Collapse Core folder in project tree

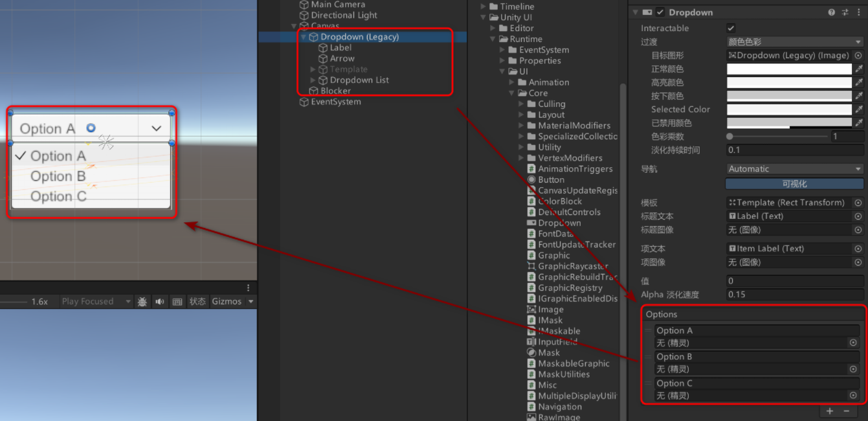(x=512, y=93)
